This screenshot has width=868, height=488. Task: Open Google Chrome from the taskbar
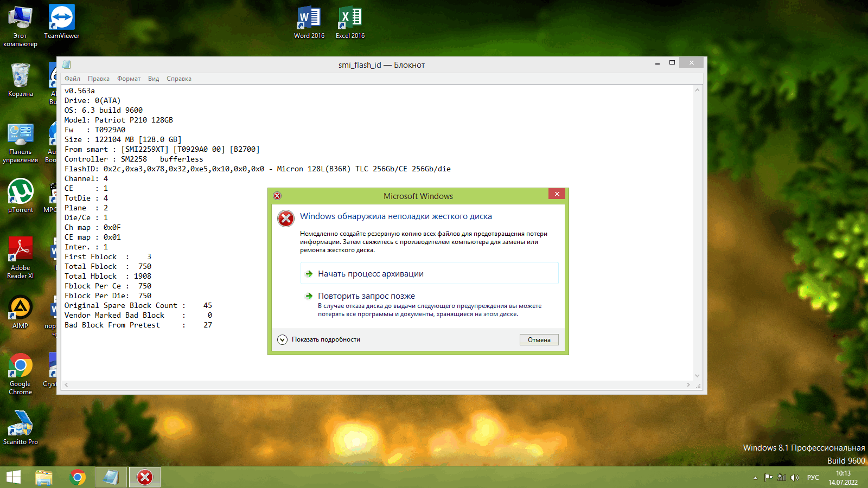pyautogui.click(x=78, y=477)
